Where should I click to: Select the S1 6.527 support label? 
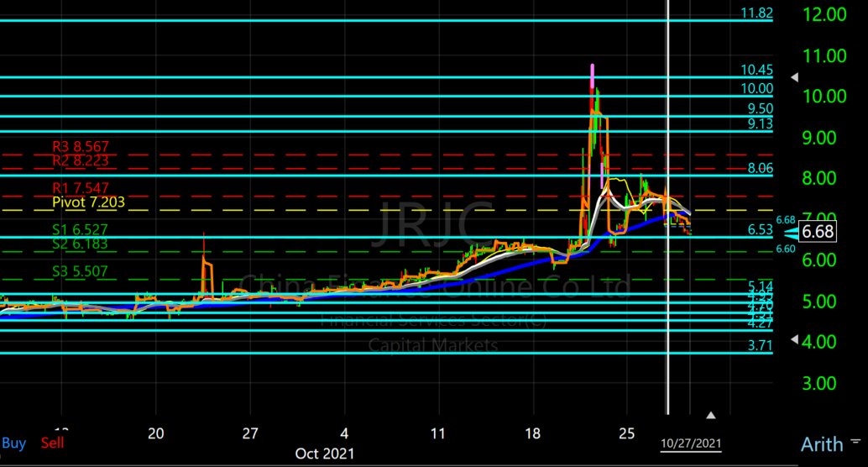(x=80, y=229)
